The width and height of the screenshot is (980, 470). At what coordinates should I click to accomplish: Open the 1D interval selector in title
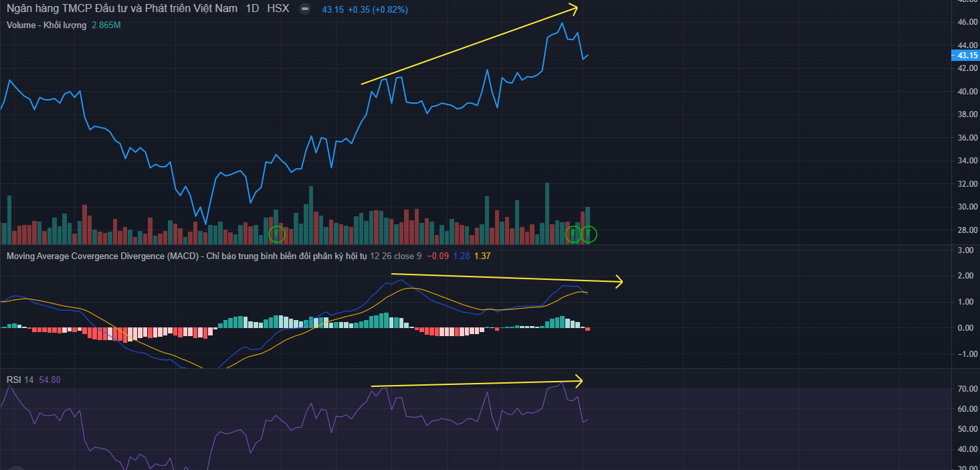click(252, 9)
